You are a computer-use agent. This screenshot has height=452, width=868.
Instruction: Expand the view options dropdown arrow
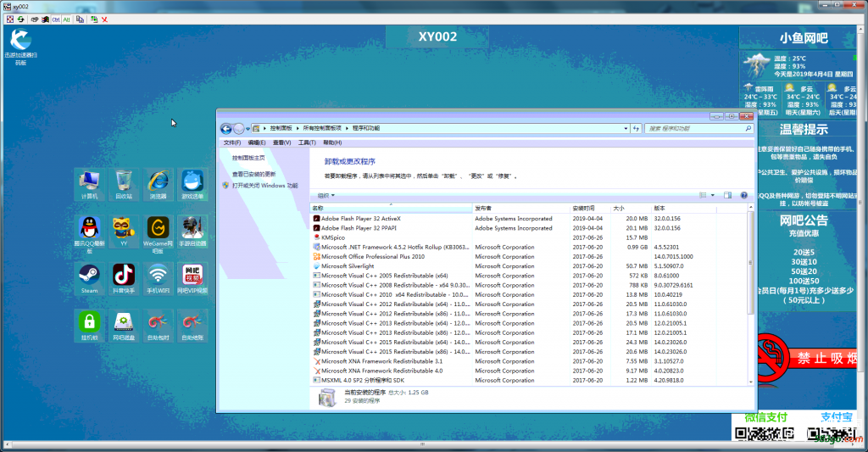712,196
